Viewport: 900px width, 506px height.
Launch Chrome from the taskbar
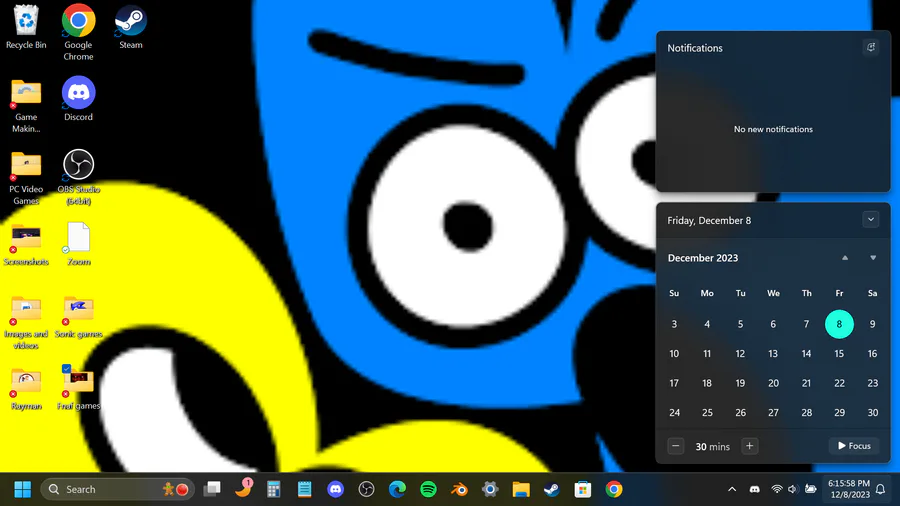[x=614, y=489]
